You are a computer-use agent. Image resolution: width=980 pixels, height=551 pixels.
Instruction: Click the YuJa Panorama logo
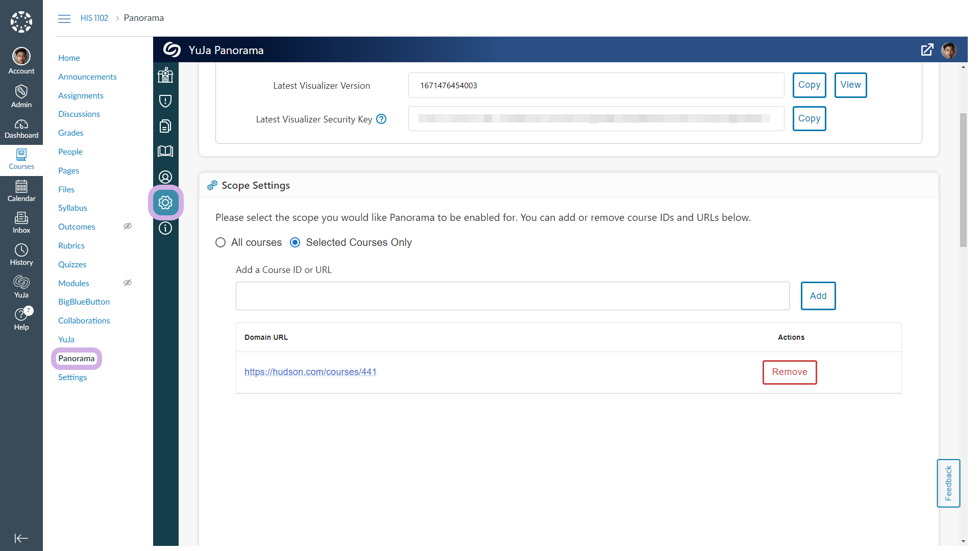pyautogui.click(x=172, y=49)
